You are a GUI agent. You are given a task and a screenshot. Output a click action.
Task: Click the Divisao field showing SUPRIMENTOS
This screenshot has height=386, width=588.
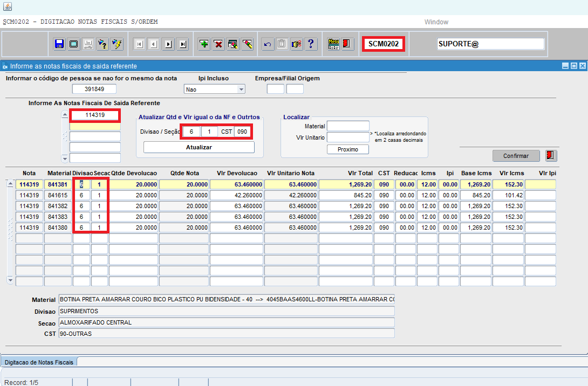227,312
